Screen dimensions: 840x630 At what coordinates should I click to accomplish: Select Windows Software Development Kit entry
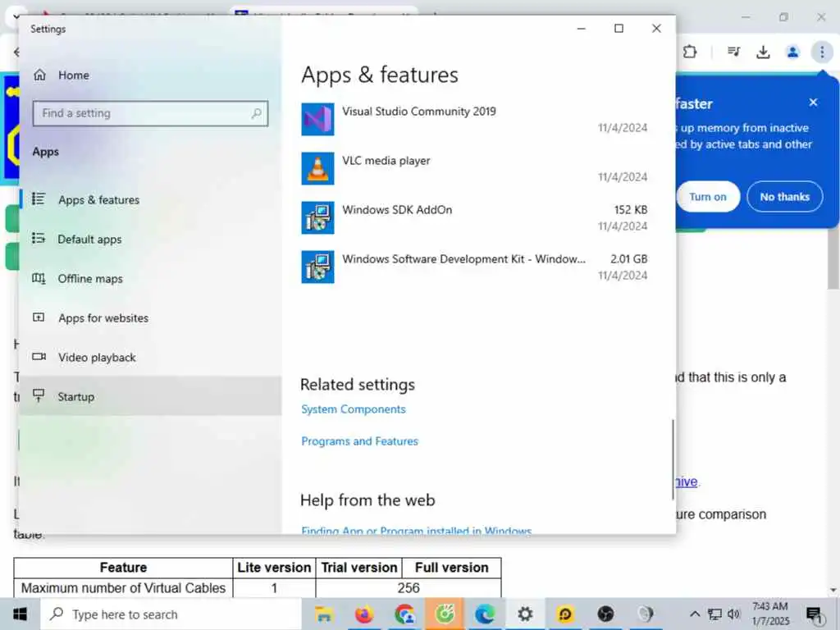point(475,267)
